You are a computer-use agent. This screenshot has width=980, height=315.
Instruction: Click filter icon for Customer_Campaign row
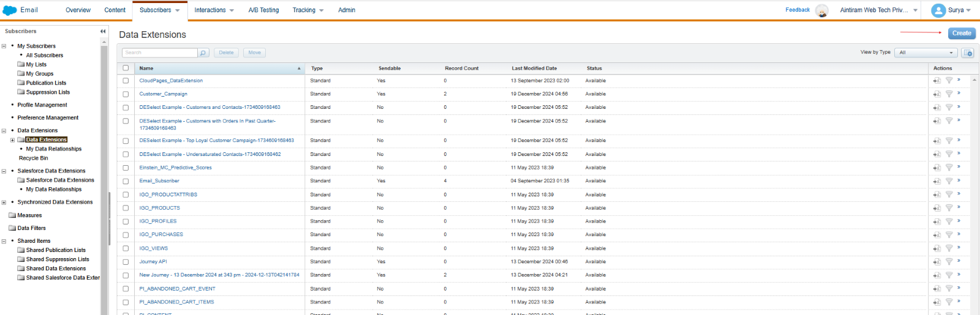tap(949, 94)
